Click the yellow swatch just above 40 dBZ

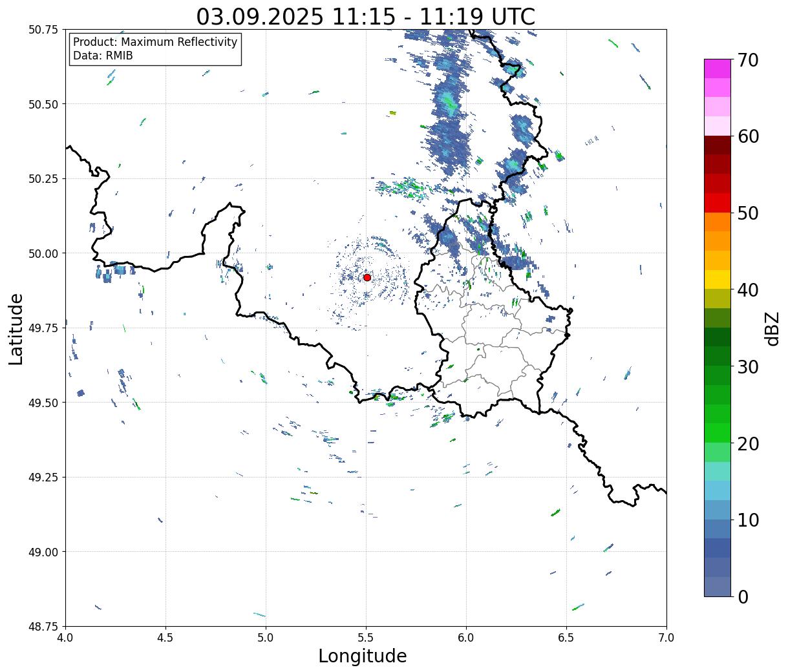[718, 280]
